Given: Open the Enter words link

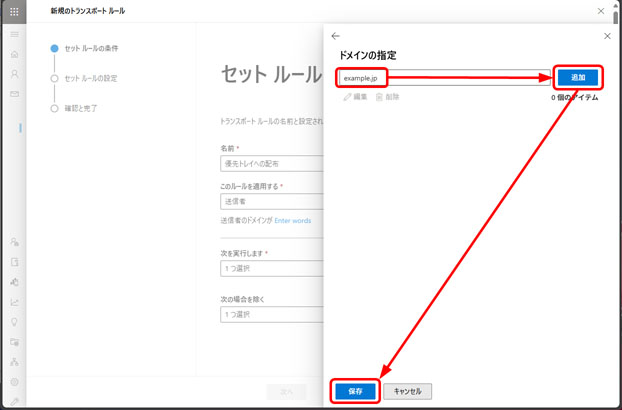Looking at the screenshot, I should pyautogui.click(x=293, y=220).
